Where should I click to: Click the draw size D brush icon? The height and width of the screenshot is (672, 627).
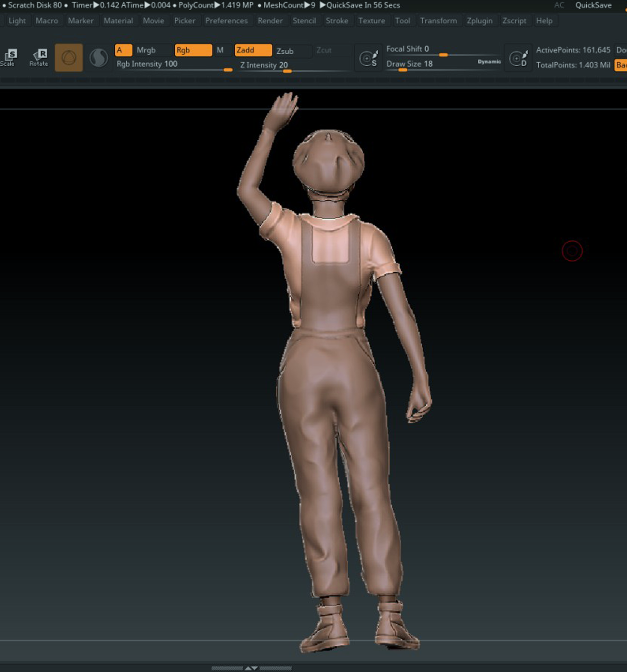click(x=519, y=58)
